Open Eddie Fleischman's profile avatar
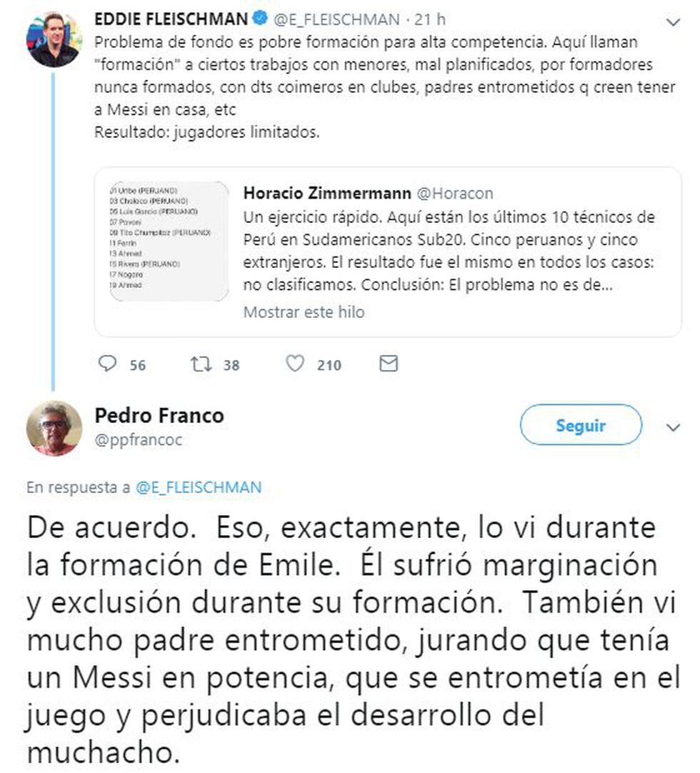This screenshot has height=773, width=700. click(53, 39)
